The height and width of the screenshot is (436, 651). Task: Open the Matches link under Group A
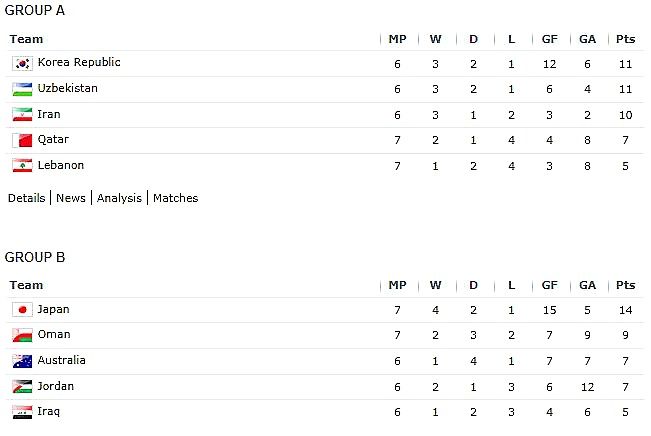(176, 198)
